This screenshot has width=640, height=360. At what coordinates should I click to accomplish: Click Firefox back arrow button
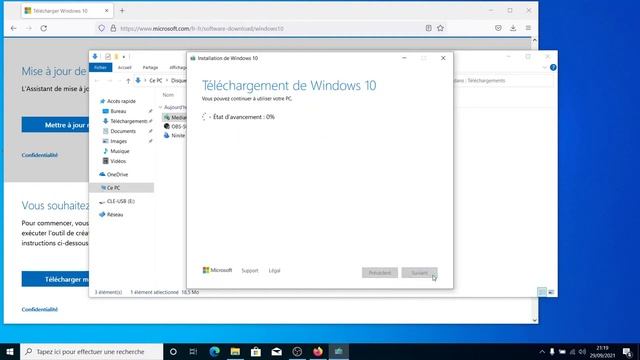[13, 28]
